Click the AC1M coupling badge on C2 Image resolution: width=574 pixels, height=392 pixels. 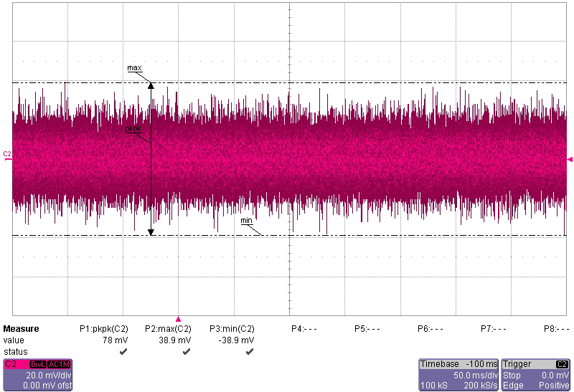(x=59, y=364)
